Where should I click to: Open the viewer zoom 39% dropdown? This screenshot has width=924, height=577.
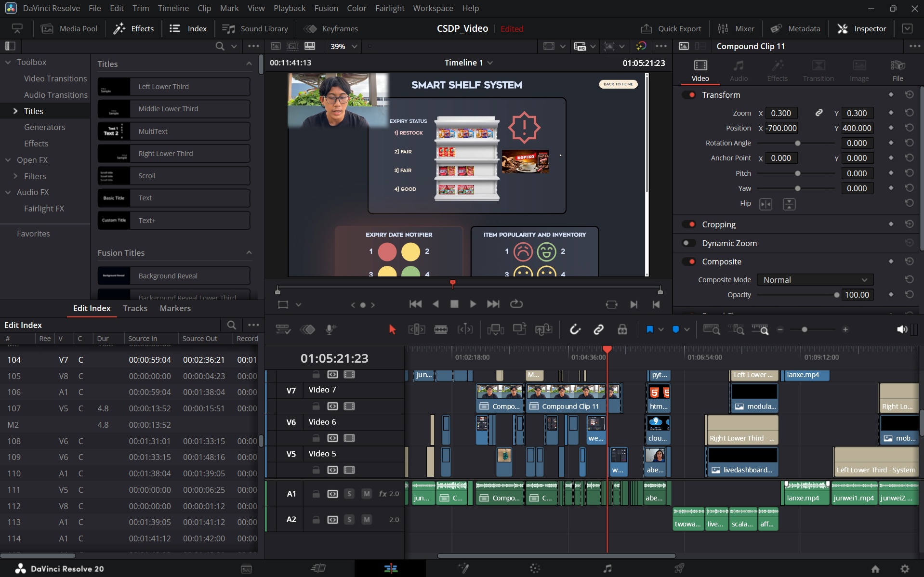(x=344, y=46)
